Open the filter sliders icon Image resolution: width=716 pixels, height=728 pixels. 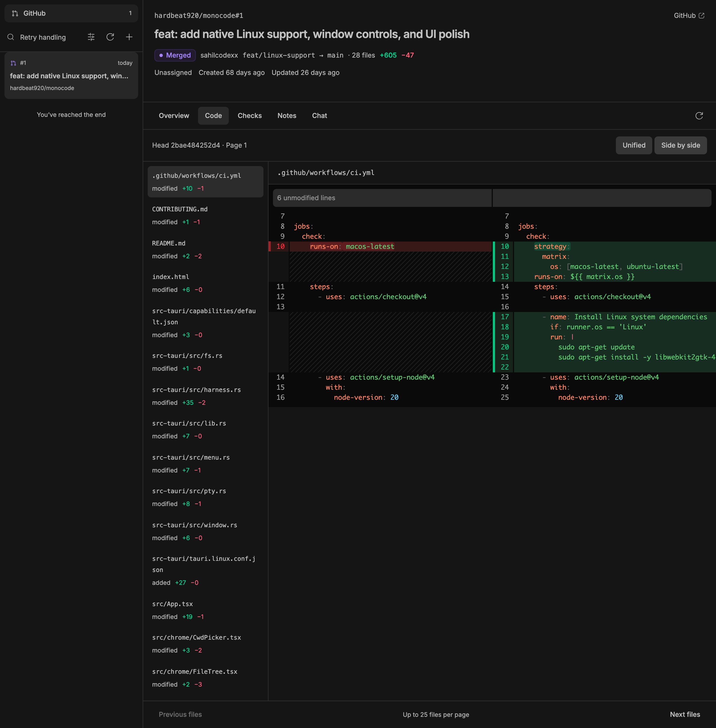click(91, 37)
